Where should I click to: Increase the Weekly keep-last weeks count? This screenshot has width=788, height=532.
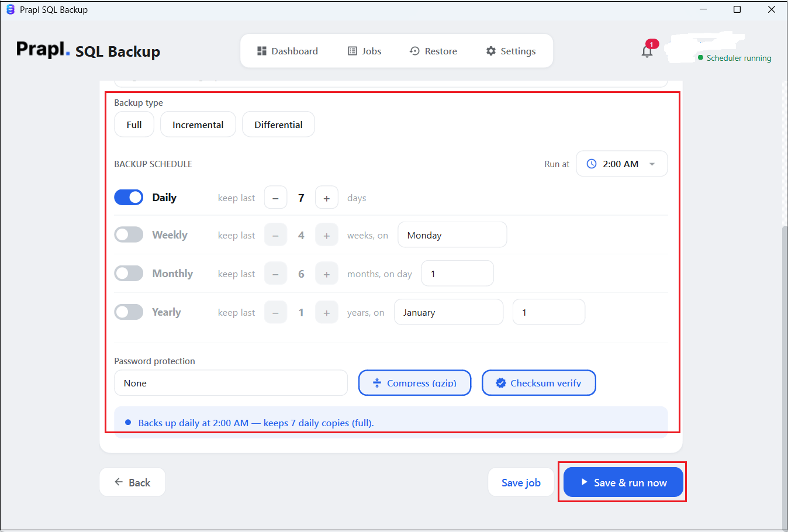click(327, 235)
